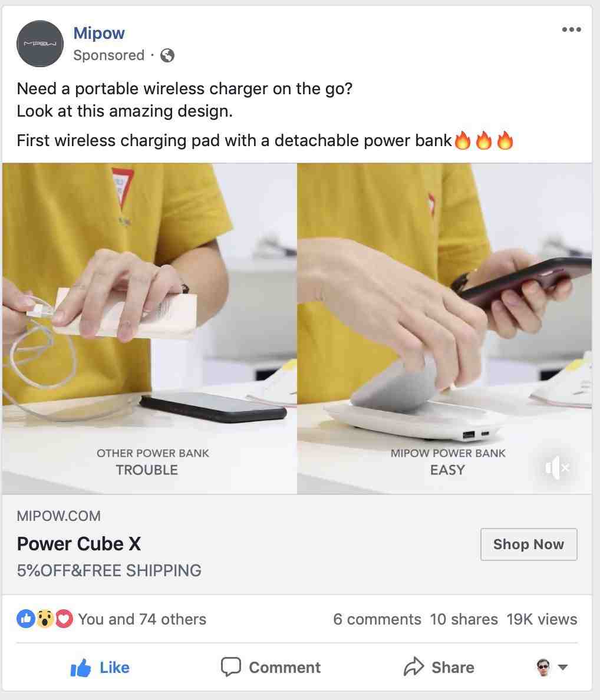Click the Other Power Bank video half

pos(150,329)
